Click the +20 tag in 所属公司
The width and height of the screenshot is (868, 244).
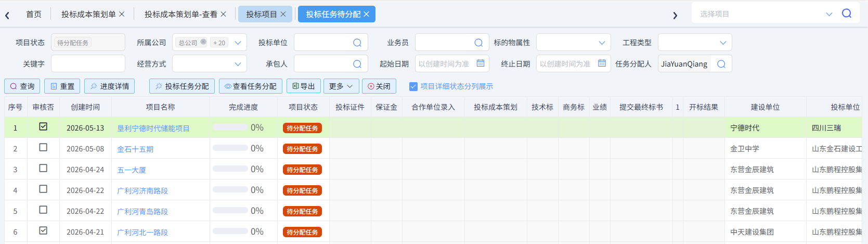tap(219, 43)
